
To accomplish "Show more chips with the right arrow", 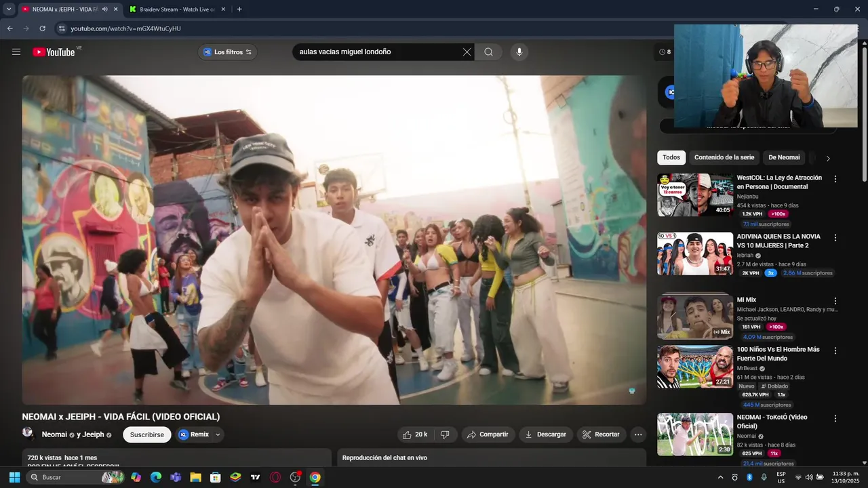I will tap(828, 158).
